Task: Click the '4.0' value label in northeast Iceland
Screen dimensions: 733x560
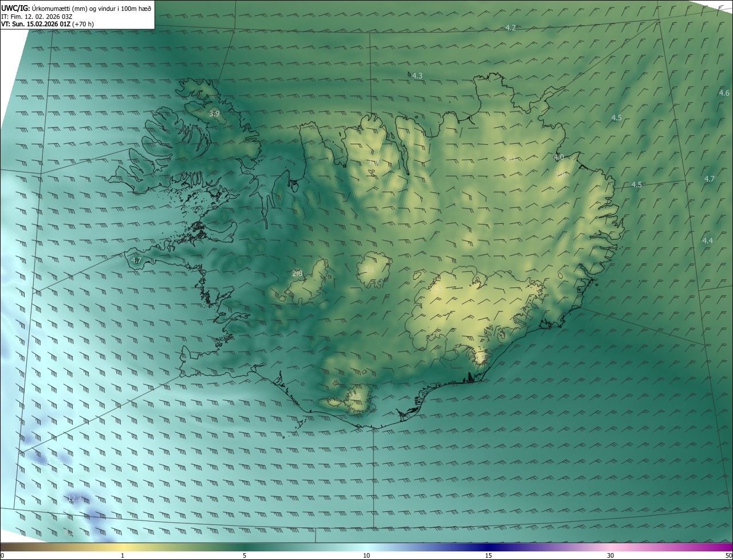Action: click(x=559, y=157)
